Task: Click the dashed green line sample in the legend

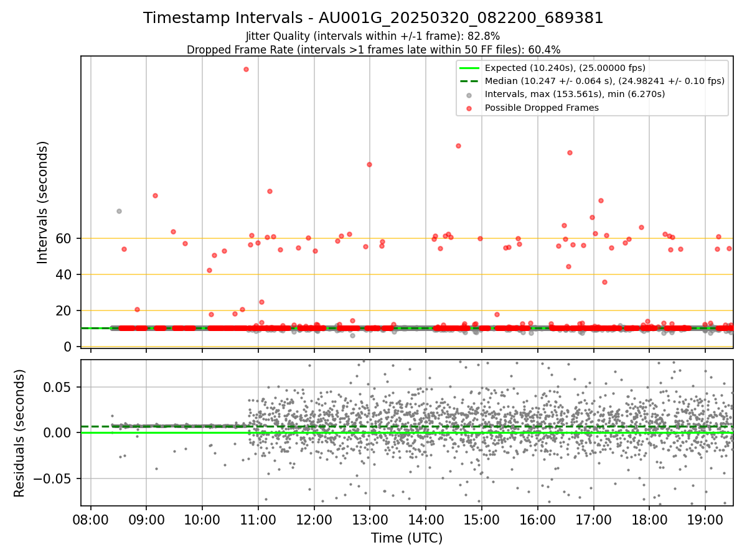Action: 469,81
